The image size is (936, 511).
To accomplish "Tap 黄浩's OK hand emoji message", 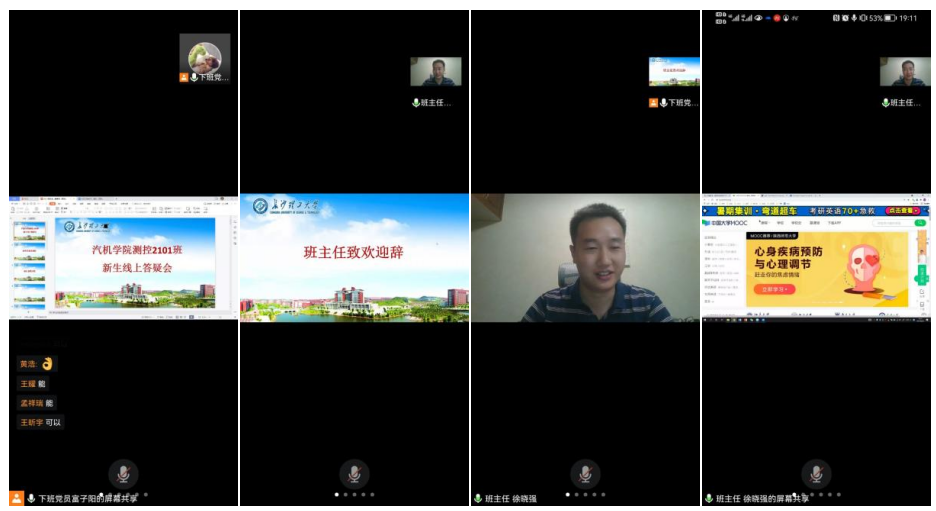I will [36, 364].
